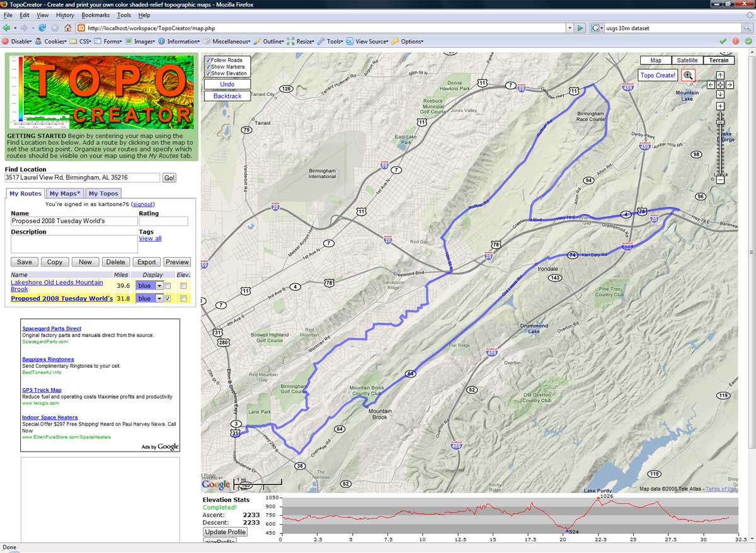Image resolution: width=756 pixels, height=553 pixels.
Task: Switch to the My Topos tab
Action: coord(103,193)
